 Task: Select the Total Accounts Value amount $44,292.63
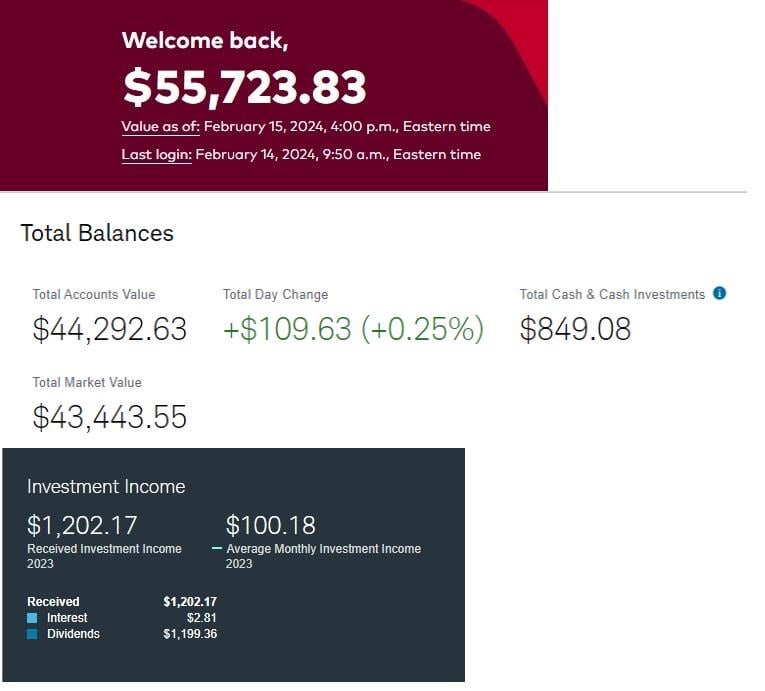[x=109, y=329]
